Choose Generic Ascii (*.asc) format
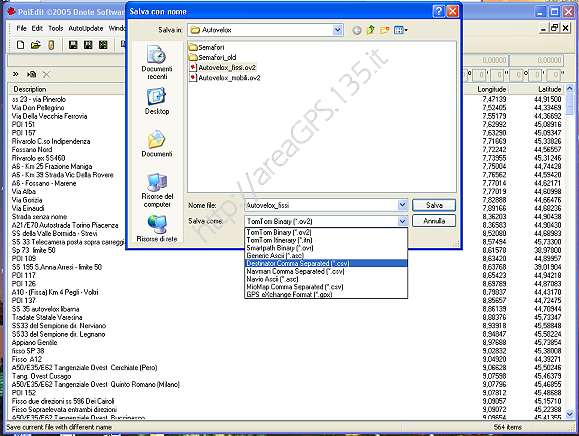Screen dimensions: 579x436 click(x=326, y=255)
